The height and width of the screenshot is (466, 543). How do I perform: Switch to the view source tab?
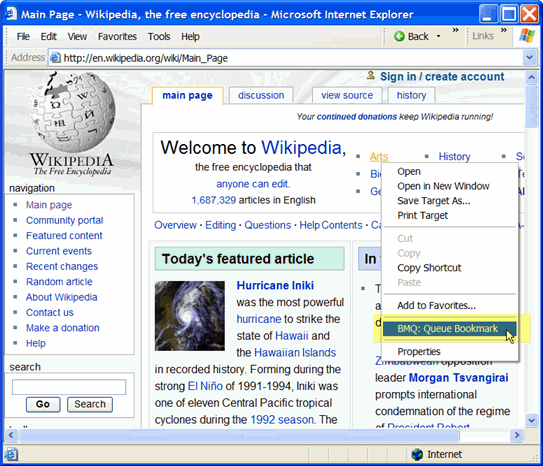[347, 95]
